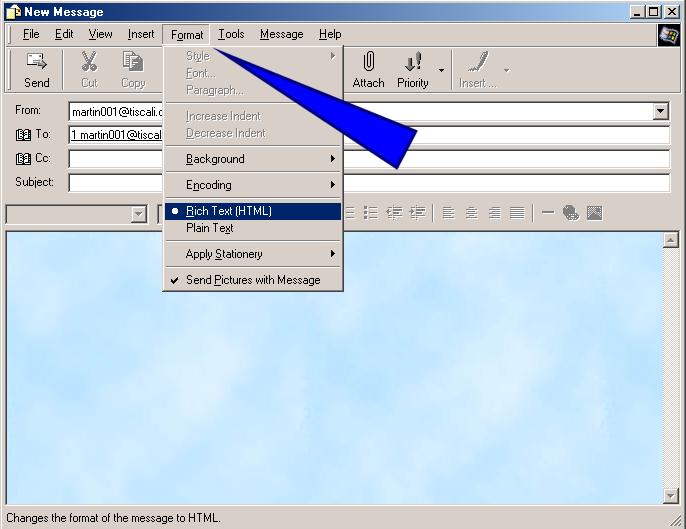Click the To address book icon
The image size is (686, 529).
coord(23,134)
